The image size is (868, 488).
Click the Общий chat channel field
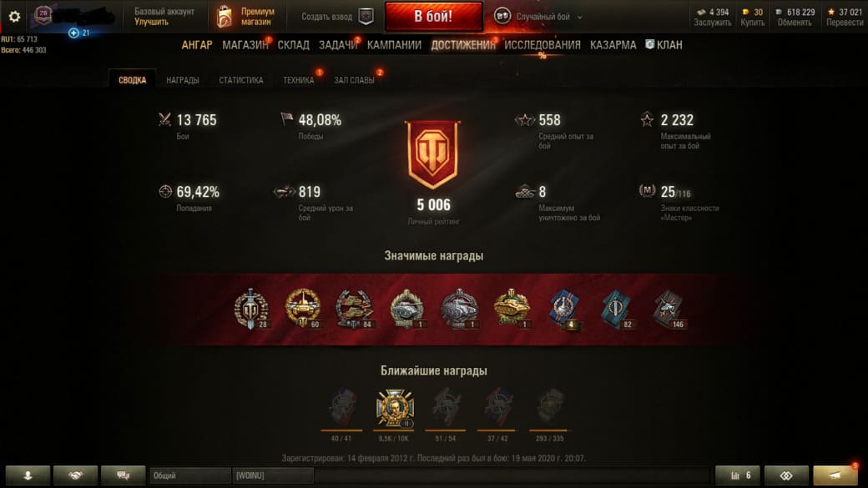tap(190, 475)
